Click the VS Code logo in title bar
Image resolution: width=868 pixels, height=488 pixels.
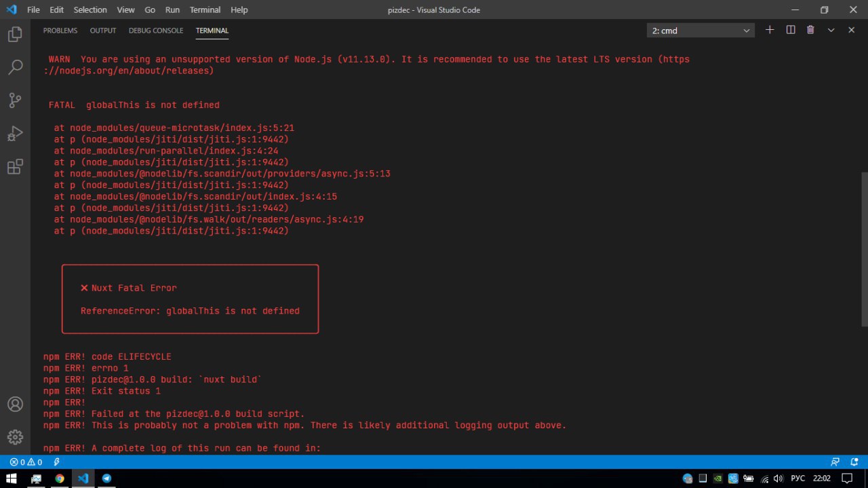point(11,10)
